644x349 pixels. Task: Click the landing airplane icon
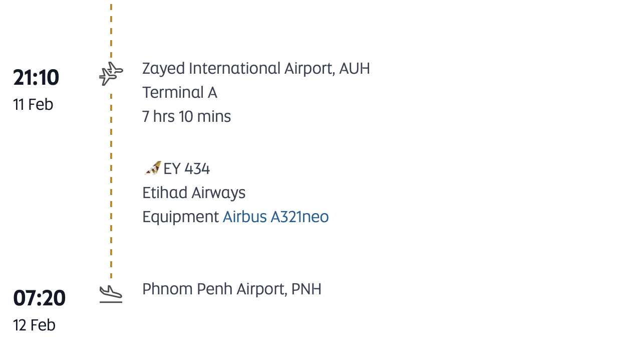[111, 294]
